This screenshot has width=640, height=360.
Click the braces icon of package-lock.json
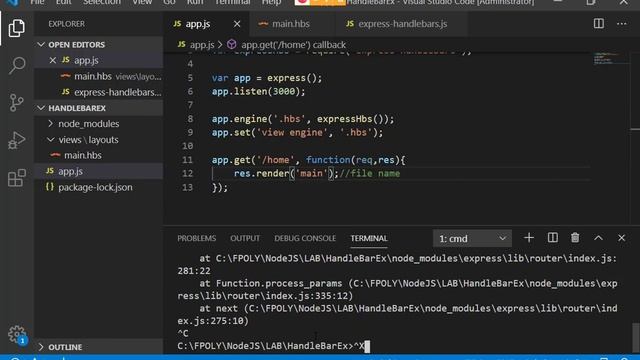[x=50, y=187]
